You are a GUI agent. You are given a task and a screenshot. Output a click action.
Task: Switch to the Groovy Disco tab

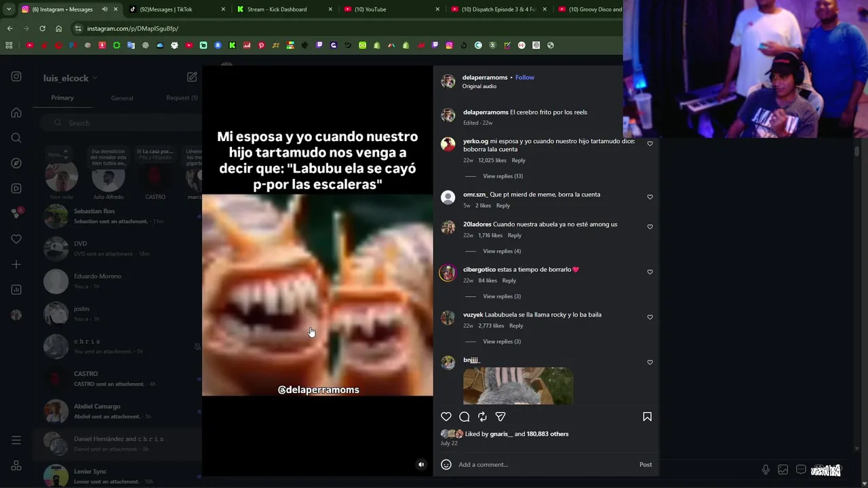[x=589, y=9]
